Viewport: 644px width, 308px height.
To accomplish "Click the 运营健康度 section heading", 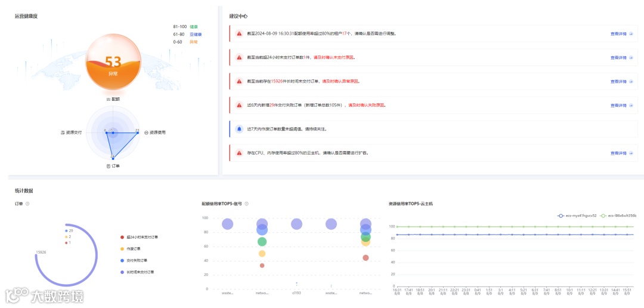I will point(26,16).
